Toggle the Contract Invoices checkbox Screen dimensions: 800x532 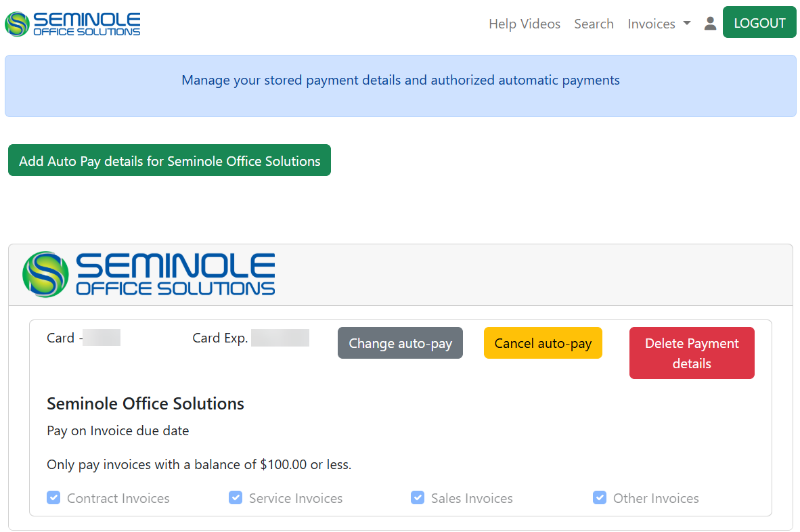click(53, 498)
